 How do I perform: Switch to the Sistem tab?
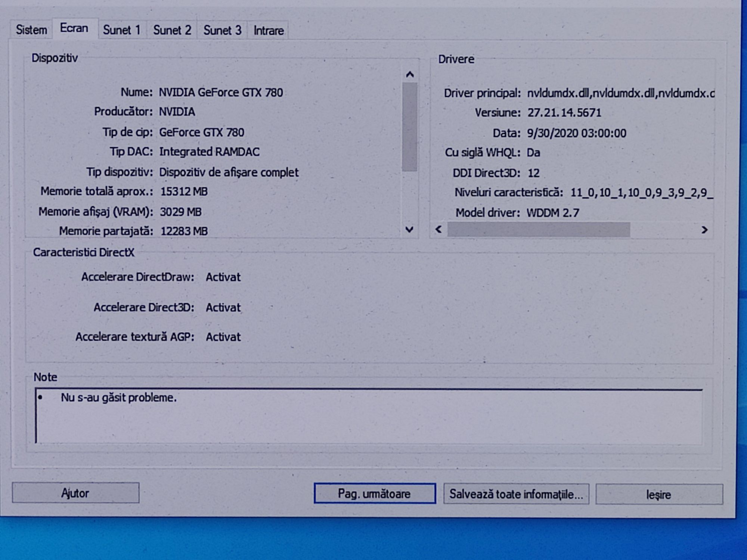[31, 29]
